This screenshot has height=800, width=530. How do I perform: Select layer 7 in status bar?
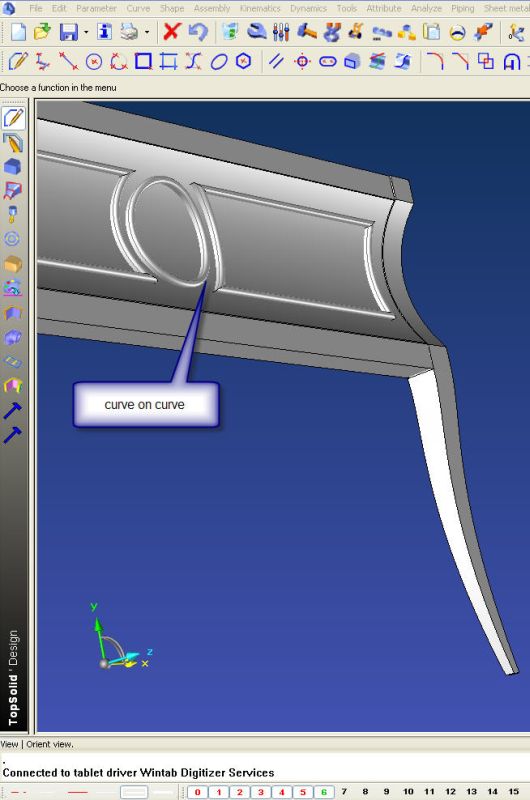pos(344,792)
